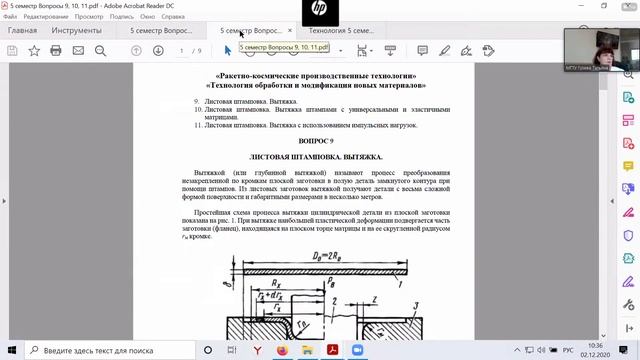Switch to the Главная tab
Screen dimensions: 640x360
22,31
